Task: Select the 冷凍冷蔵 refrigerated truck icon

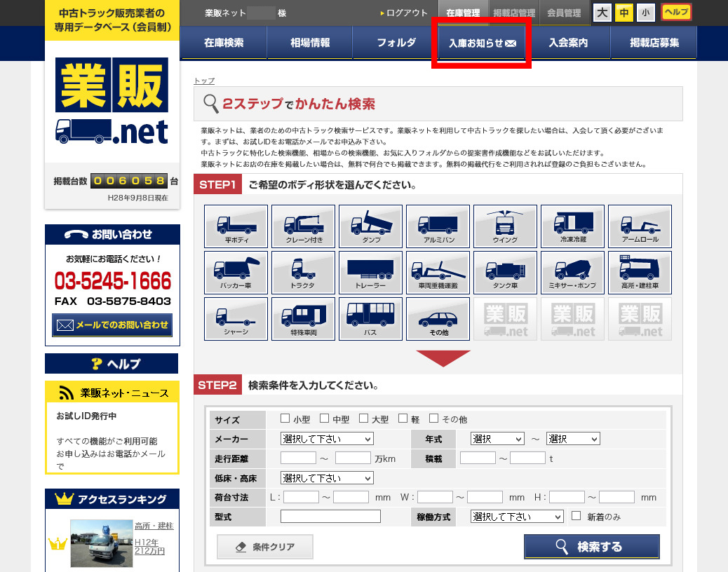Action: pos(572,226)
